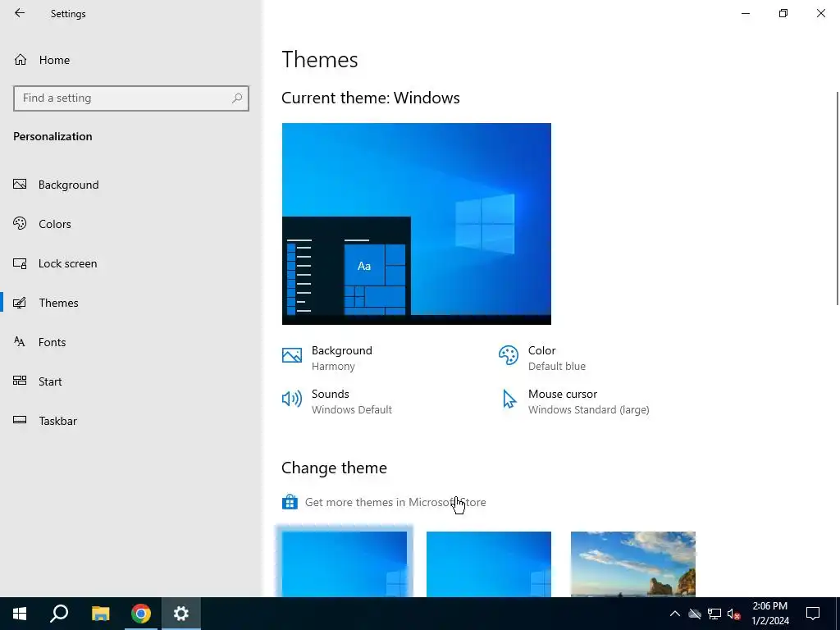Screen dimensions: 840x630
Task: Click the taskbar clock showing 2:06 PM
Action: point(769,614)
